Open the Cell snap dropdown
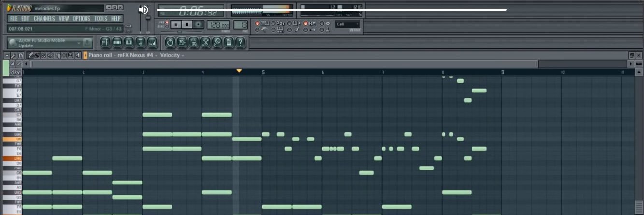 348,24
